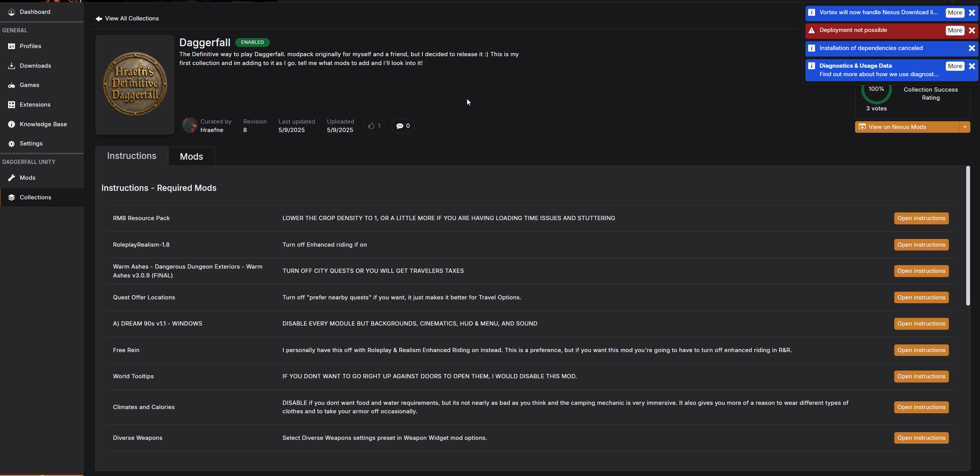Dismiss Vortex Nexus Download links notification
Image resolution: width=980 pixels, height=476 pixels.
click(972, 13)
